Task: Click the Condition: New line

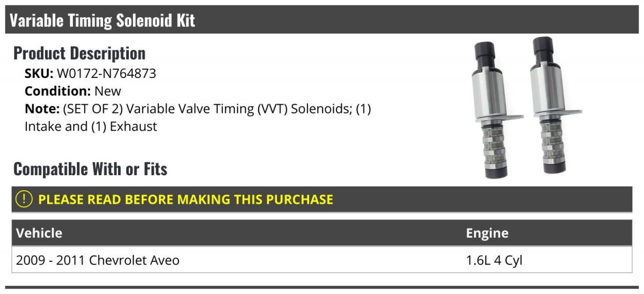Action: [73, 91]
